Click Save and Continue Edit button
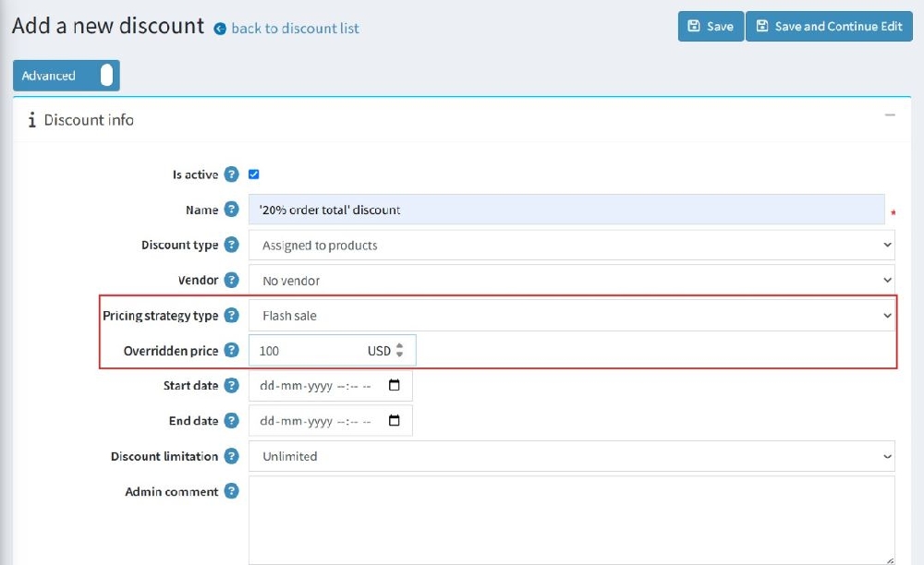 click(829, 27)
